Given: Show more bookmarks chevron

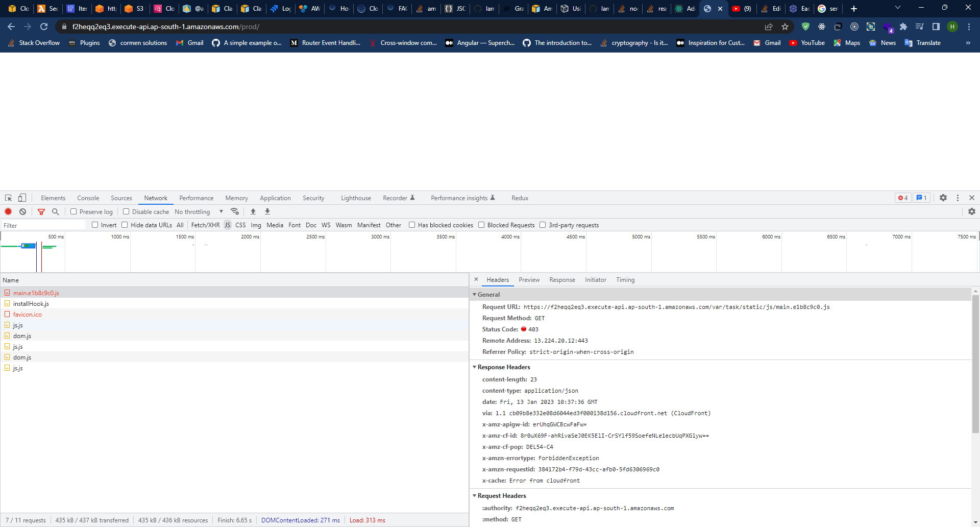Looking at the screenshot, I should point(968,43).
